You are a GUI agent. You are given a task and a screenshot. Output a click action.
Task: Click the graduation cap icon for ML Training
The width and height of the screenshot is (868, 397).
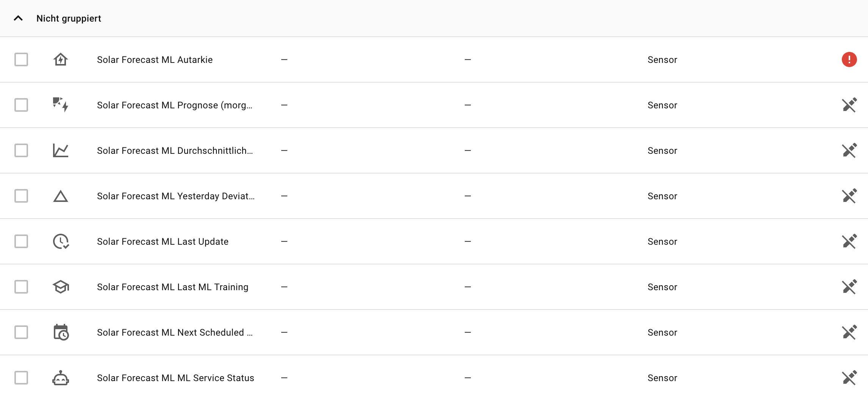tap(61, 287)
